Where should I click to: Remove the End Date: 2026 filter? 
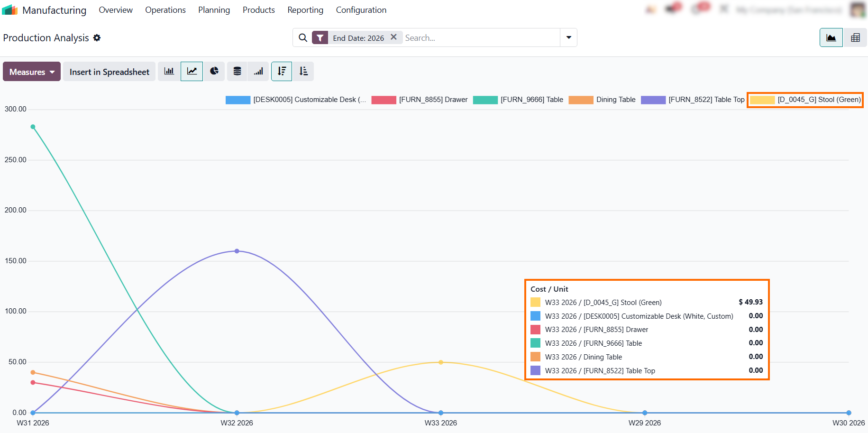pos(393,37)
